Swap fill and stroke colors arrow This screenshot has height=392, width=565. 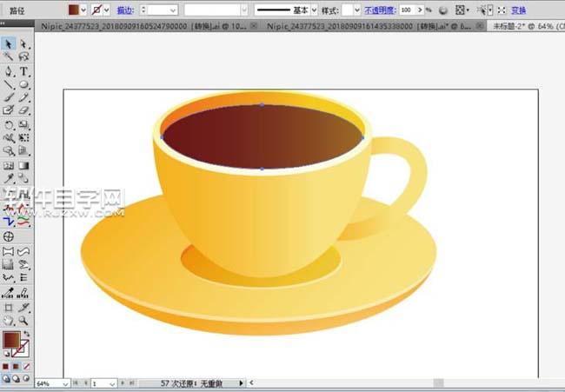tap(27, 334)
